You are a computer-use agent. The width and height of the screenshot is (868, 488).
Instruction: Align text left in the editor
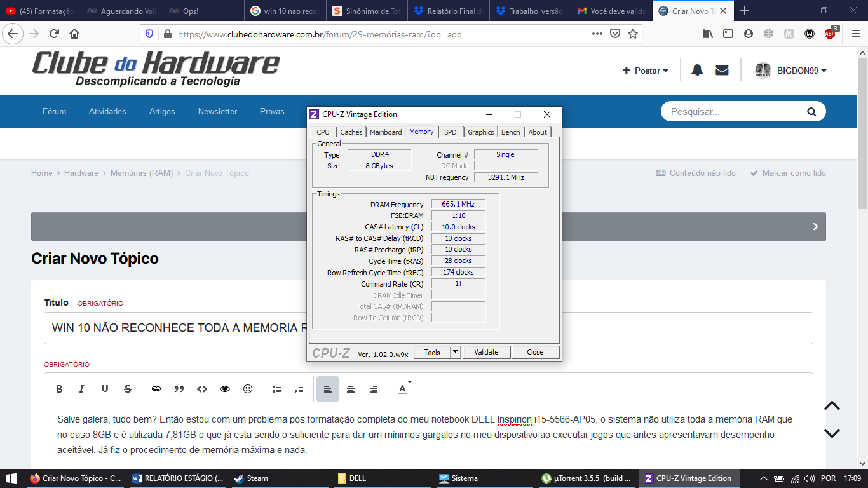click(328, 389)
